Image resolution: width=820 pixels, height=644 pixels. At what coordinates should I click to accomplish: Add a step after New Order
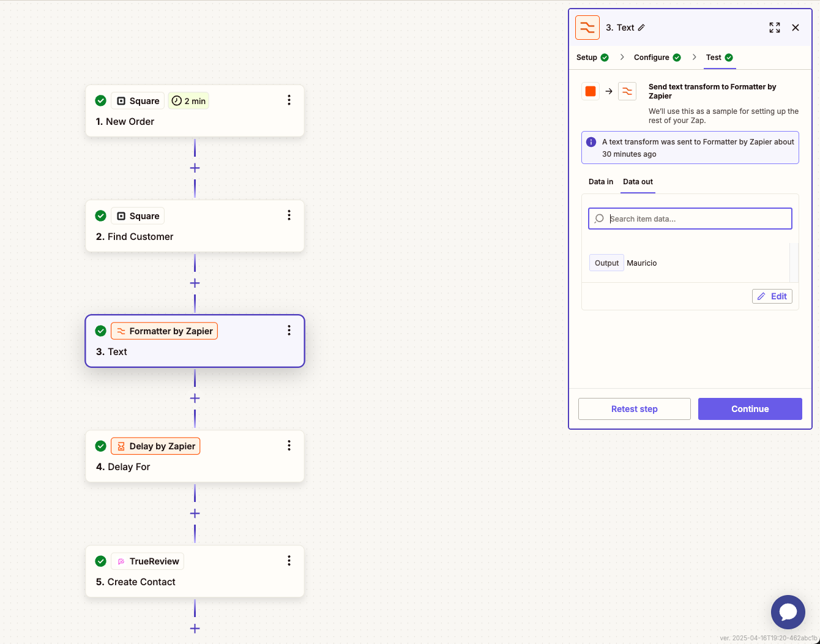click(x=195, y=168)
